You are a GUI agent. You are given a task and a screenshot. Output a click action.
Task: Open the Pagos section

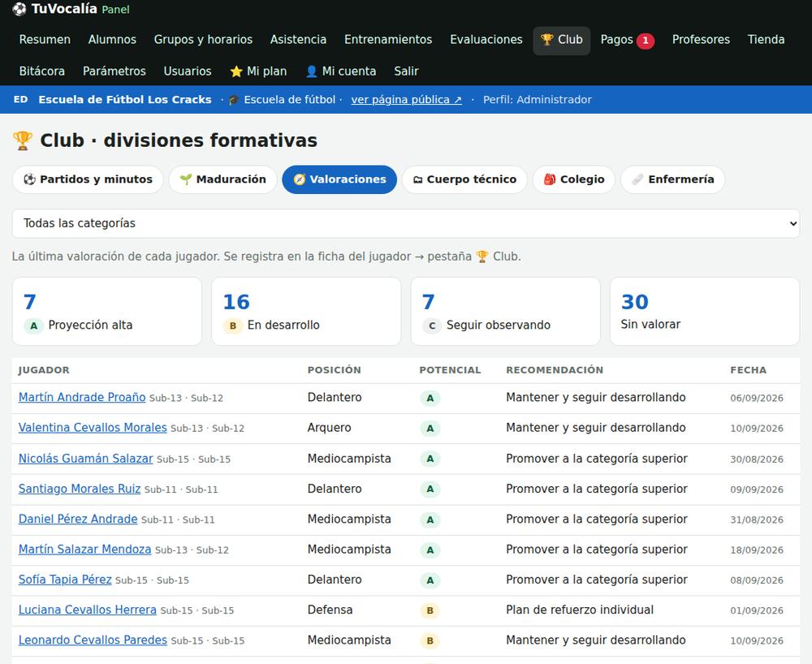tap(627, 40)
